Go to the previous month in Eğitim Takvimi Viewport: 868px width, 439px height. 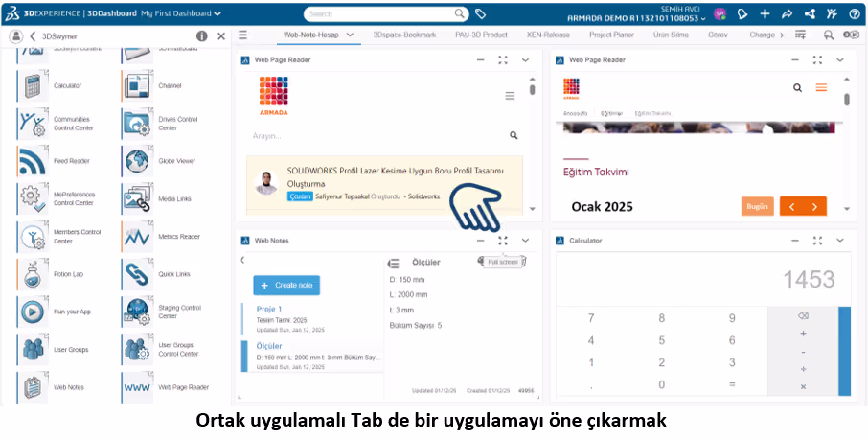coord(791,206)
